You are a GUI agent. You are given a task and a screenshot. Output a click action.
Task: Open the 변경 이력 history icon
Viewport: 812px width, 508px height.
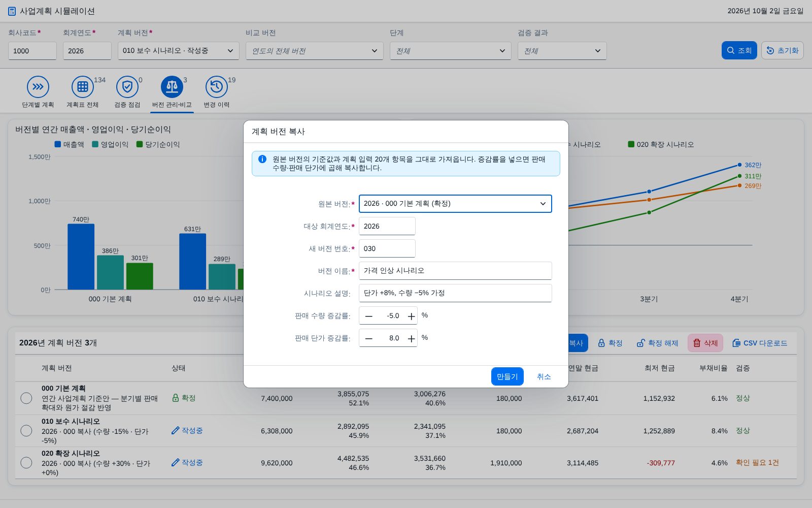217,87
